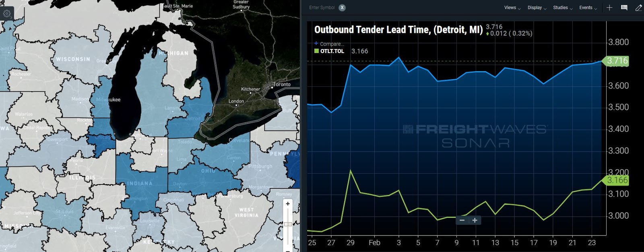The width and height of the screenshot is (644, 252).
Task: Click the plus icon in chart toolbar
Action: click(x=609, y=8)
